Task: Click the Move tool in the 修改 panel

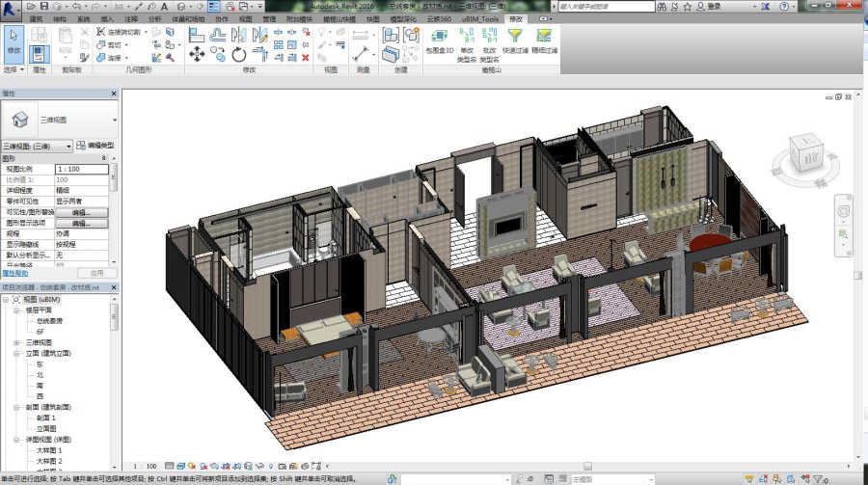Action: click(197, 56)
